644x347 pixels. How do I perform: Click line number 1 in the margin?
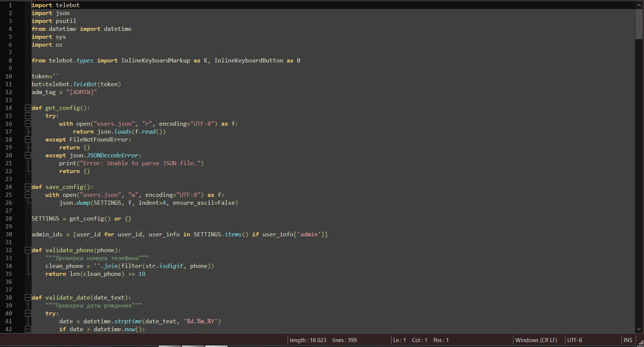tap(10, 5)
